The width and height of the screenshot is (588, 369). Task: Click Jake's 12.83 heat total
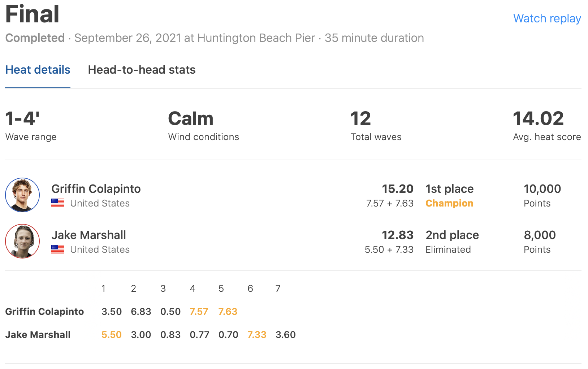[x=398, y=235]
